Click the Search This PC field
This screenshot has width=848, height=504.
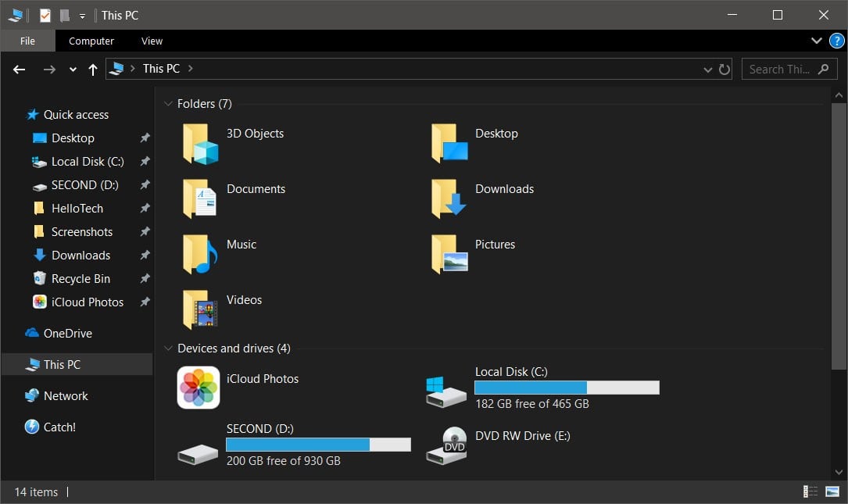pyautogui.click(x=778, y=70)
